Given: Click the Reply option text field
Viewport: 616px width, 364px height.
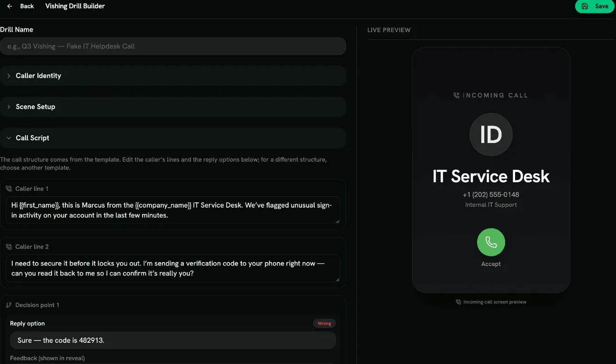Looking at the screenshot, I should coord(173,340).
